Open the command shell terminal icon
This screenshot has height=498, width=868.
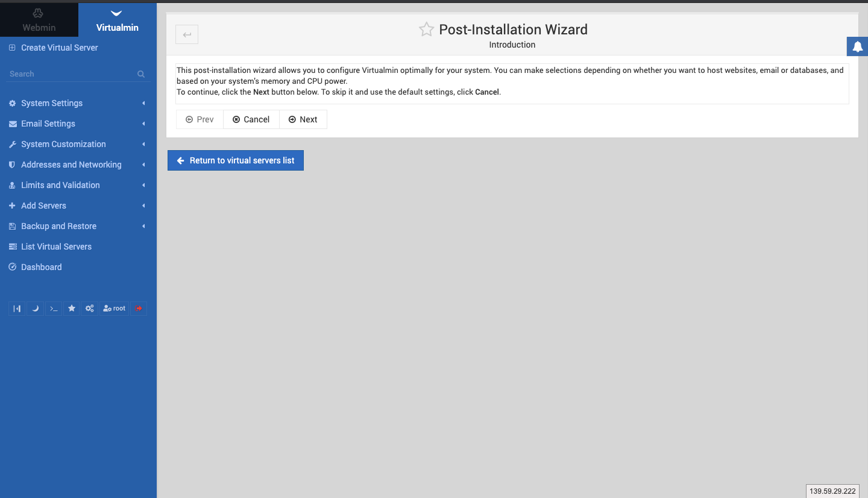click(x=54, y=309)
